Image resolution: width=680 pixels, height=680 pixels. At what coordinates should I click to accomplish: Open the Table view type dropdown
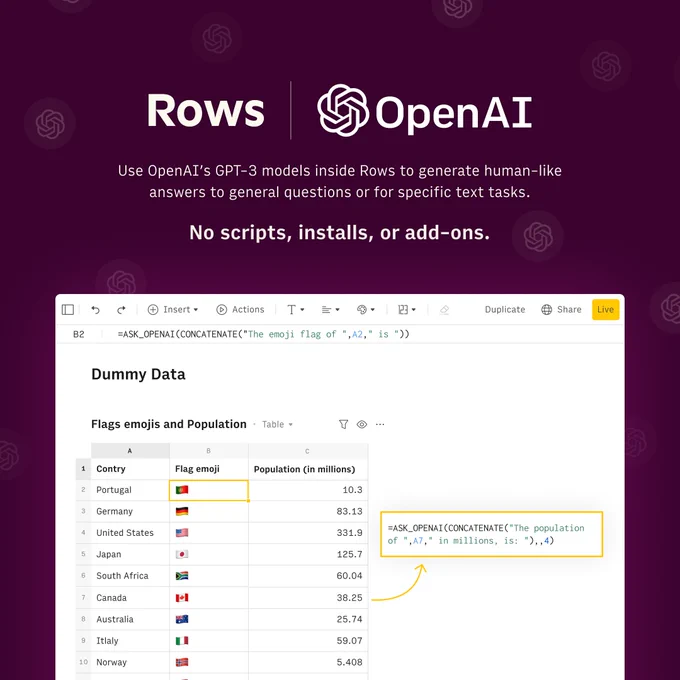[x=277, y=425]
